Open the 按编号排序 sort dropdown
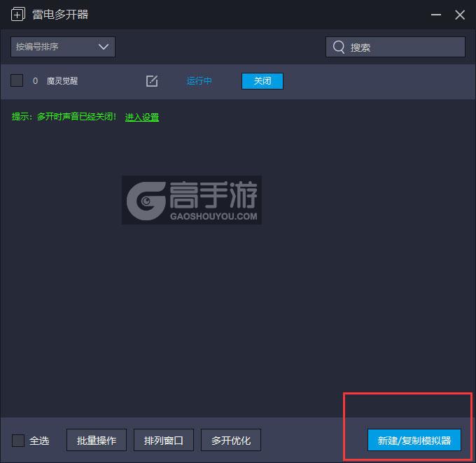The height and width of the screenshot is (463, 476). (x=63, y=47)
